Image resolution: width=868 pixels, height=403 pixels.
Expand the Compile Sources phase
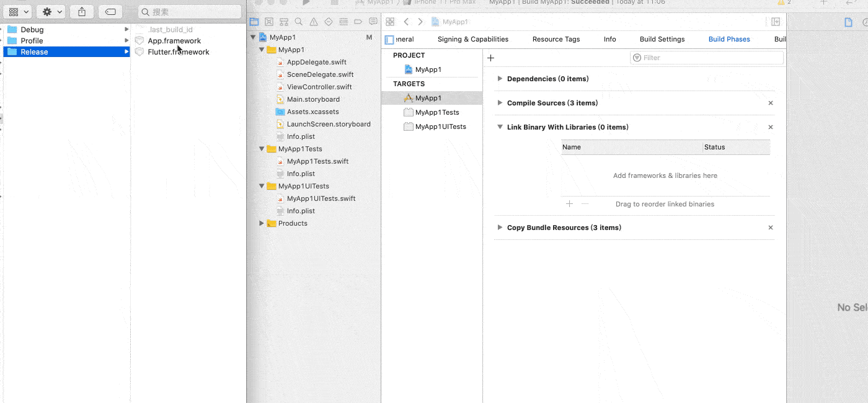tap(500, 103)
